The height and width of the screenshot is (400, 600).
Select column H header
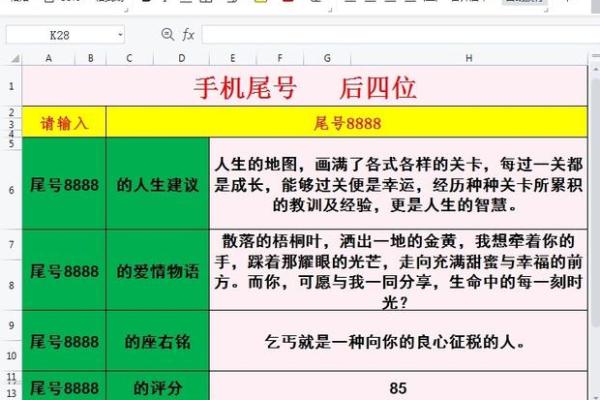(x=469, y=58)
